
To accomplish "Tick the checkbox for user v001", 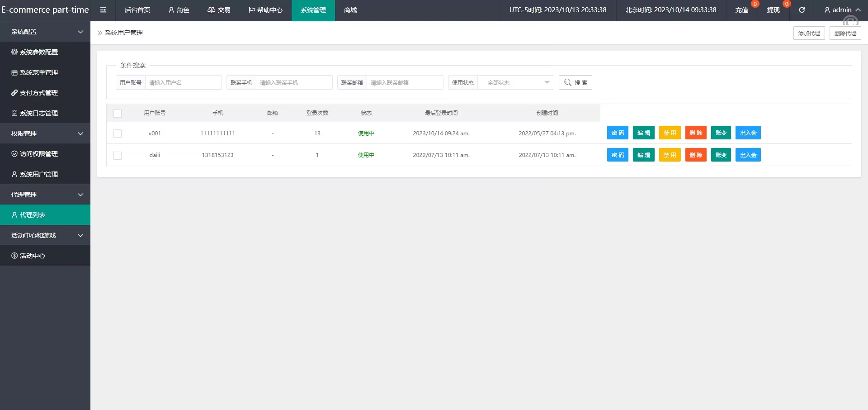I will point(118,133).
